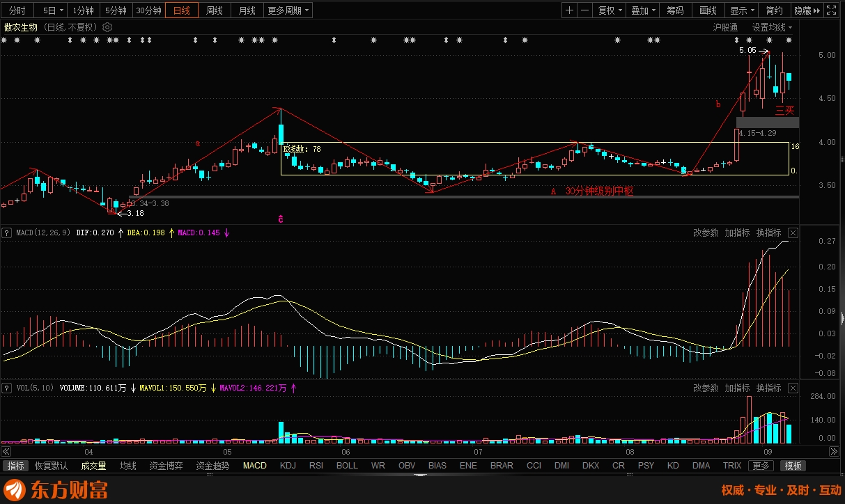
Task: Close the MACD indicator panel
Action: [x=793, y=233]
